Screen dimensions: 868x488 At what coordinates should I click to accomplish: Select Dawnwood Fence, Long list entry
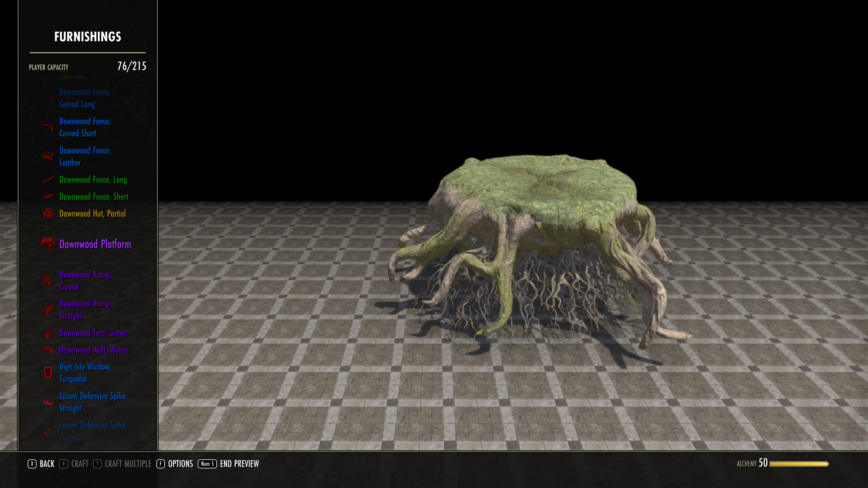pyautogui.click(x=93, y=180)
